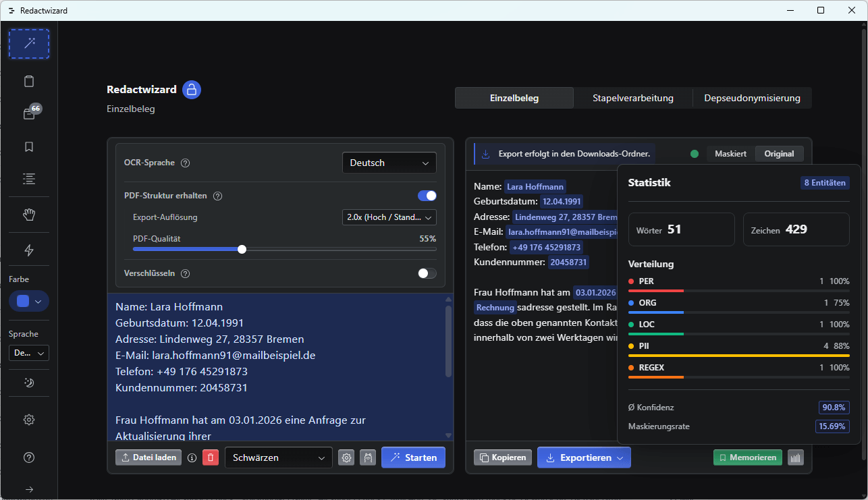Image resolution: width=868 pixels, height=500 pixels.
Task: Open the OCR-Sprache dropdown set to Deutsch
Action: pos(389,163)
